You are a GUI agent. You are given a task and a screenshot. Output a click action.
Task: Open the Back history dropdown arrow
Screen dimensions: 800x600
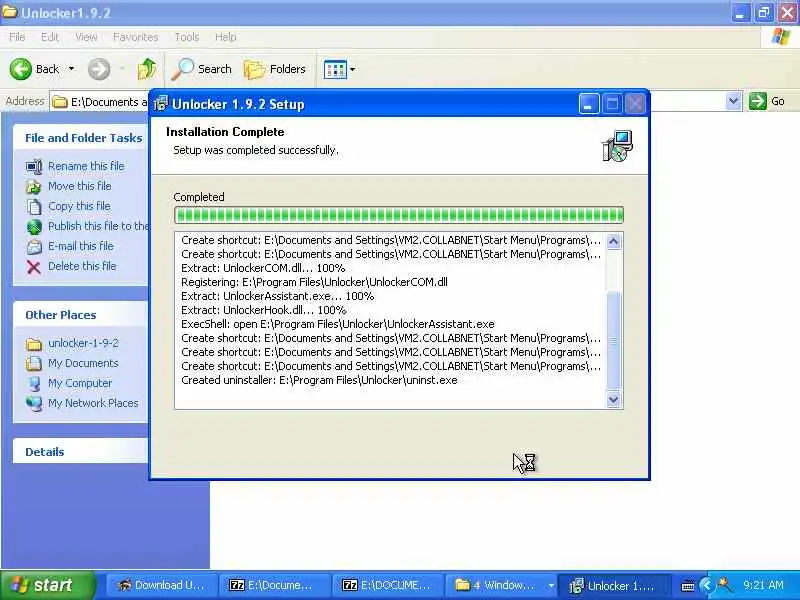coord(71,69)
